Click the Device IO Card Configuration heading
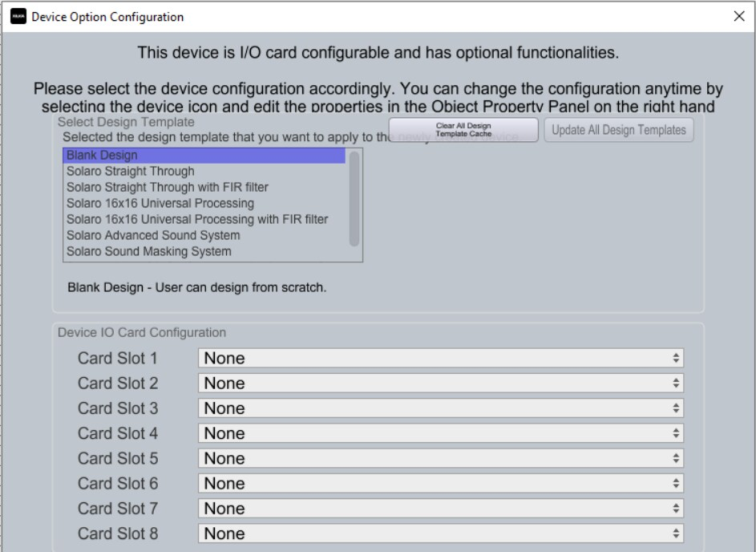 (142, 332)
